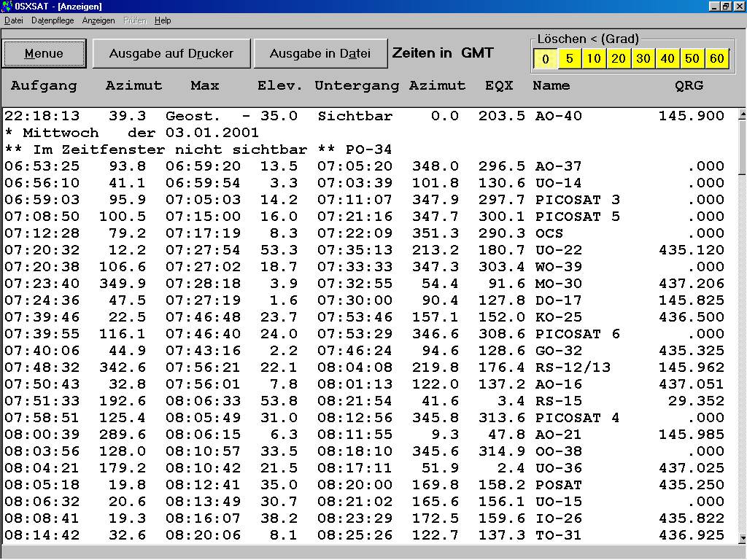This screenshot has width=747, height=560.
Task: Open the Anzeigen menu
Action: click(x=98, y=20)
